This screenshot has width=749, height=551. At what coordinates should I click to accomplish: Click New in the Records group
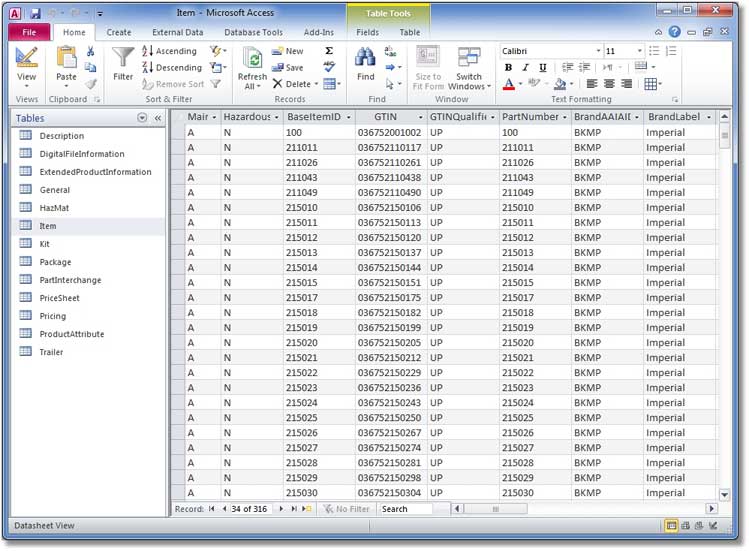tap(288, 51)
